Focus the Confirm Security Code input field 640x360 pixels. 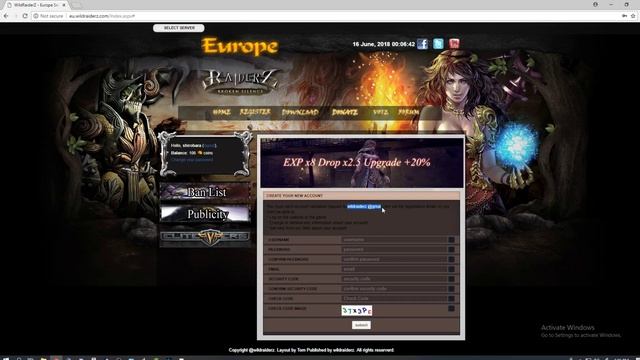coord(394,289)
